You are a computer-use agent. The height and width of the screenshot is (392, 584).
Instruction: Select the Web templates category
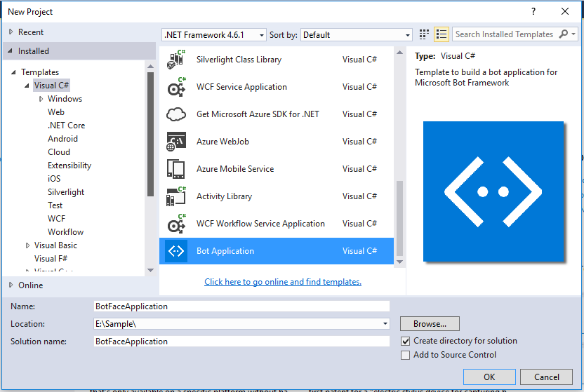click(x=56, y=112)
